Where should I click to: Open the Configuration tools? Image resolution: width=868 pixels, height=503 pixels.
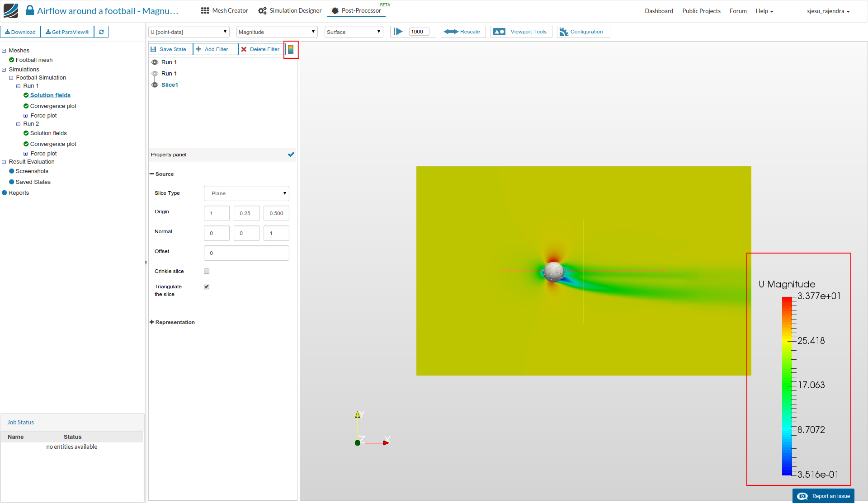[x=583, y=32]
